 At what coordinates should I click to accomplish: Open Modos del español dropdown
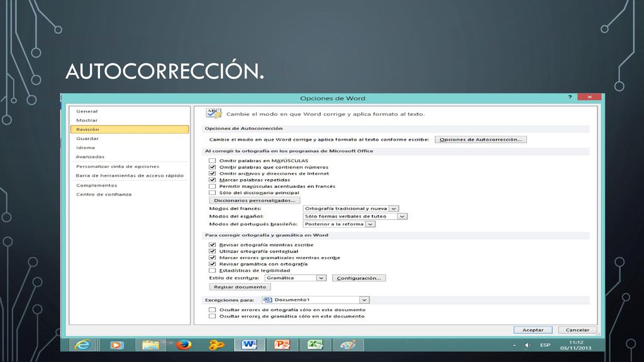402,216
